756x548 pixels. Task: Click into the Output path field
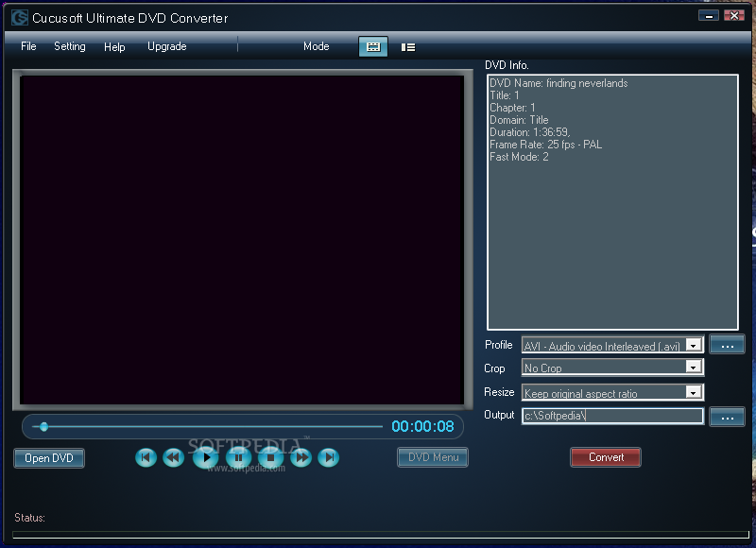(x=612, y=416)
